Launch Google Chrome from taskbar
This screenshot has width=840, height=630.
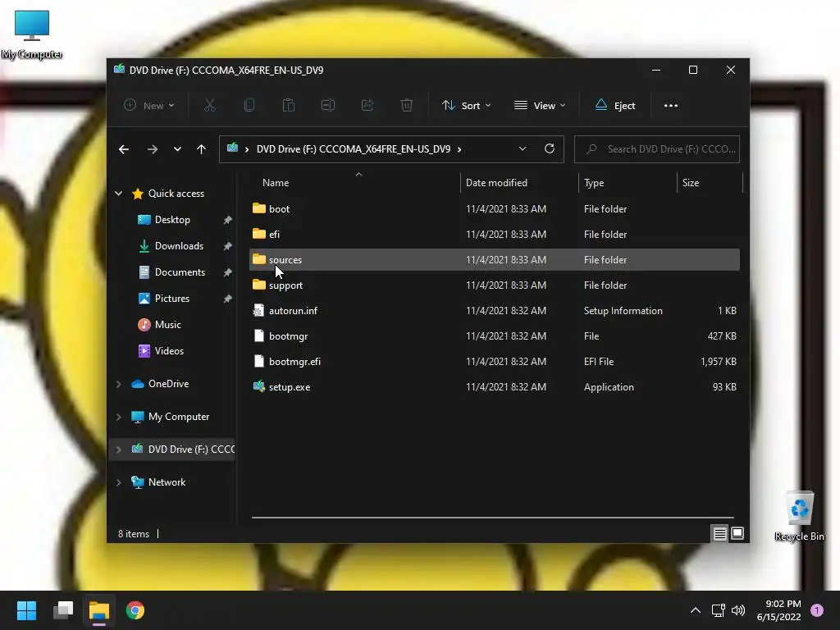point(135,610)
